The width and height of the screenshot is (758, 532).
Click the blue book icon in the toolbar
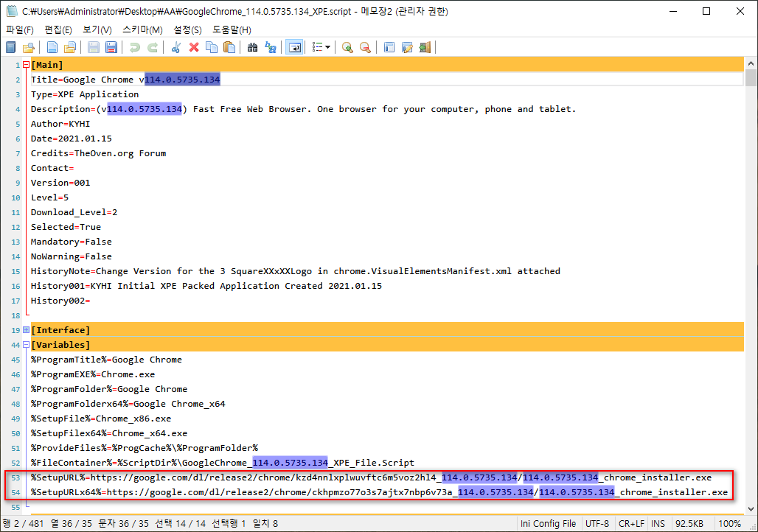(10, 47)
